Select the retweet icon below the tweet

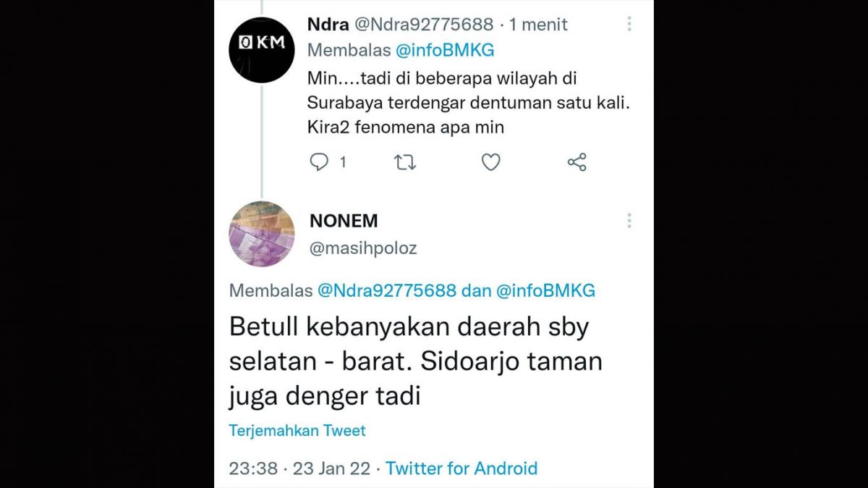pos(405,162)
